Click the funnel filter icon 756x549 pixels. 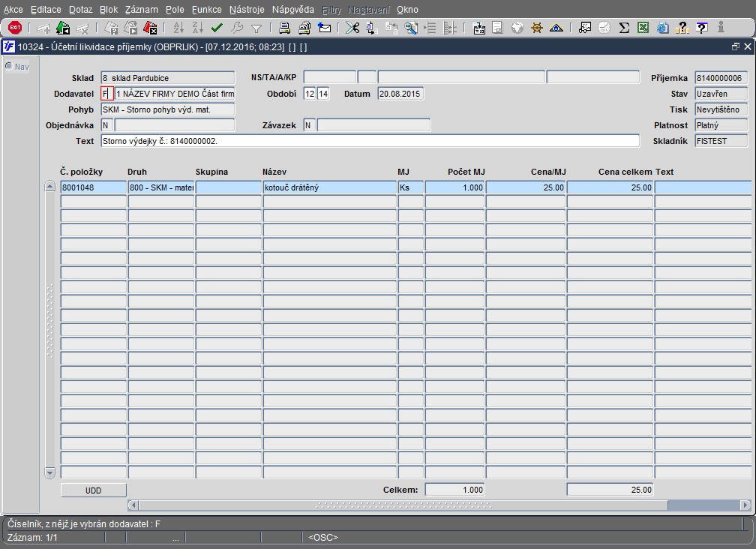[x=256, y=28]
